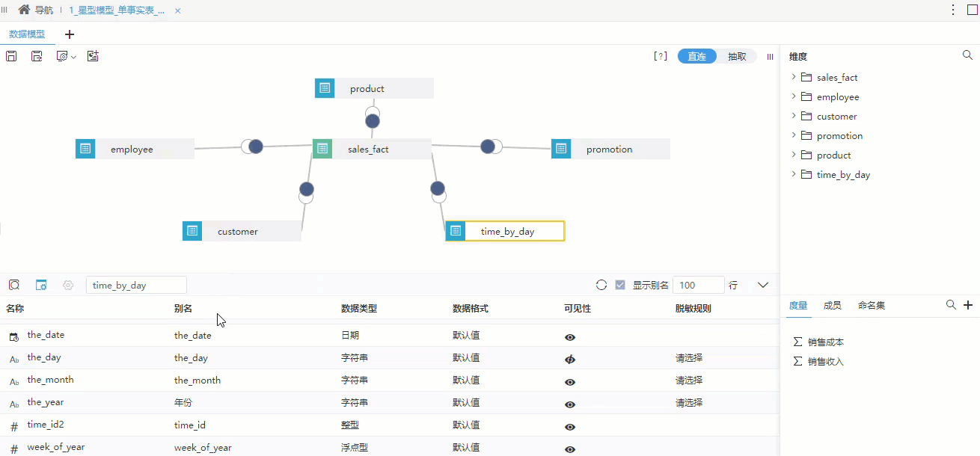Open the model settings icon dropdown
This screenshot has height=456, width=980.
click(x=67, y=56)
